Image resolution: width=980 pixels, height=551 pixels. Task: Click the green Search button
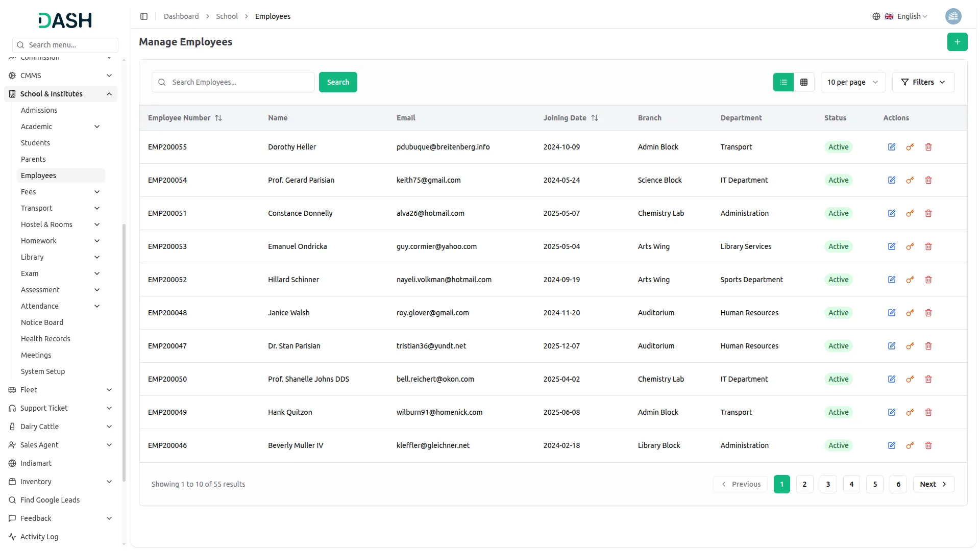tap(338, 82)
